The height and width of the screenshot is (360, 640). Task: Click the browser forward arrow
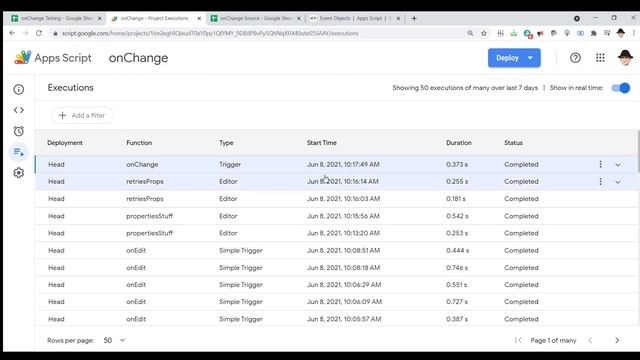click(x=25, y=33)
